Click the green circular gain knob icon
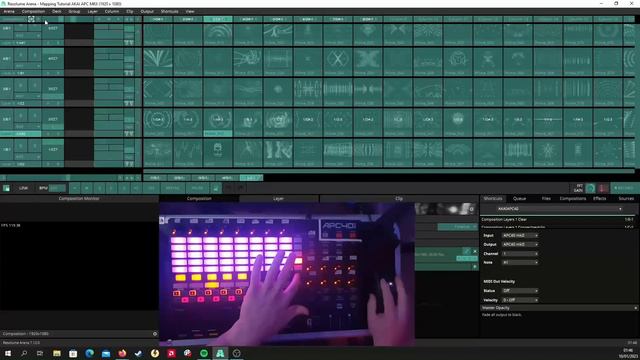Screen dimensions: 640x360 [590, 188]
